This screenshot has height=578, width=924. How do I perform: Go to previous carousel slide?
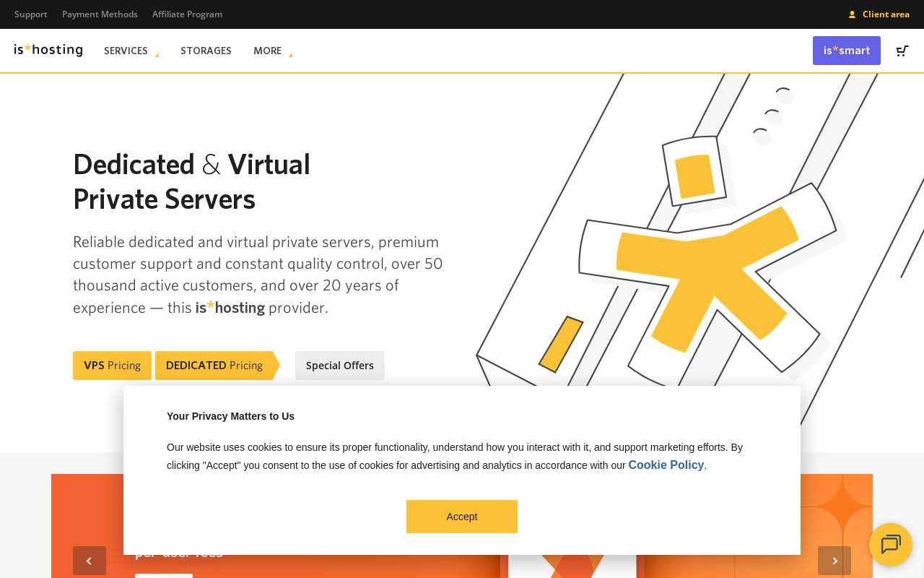90,561
